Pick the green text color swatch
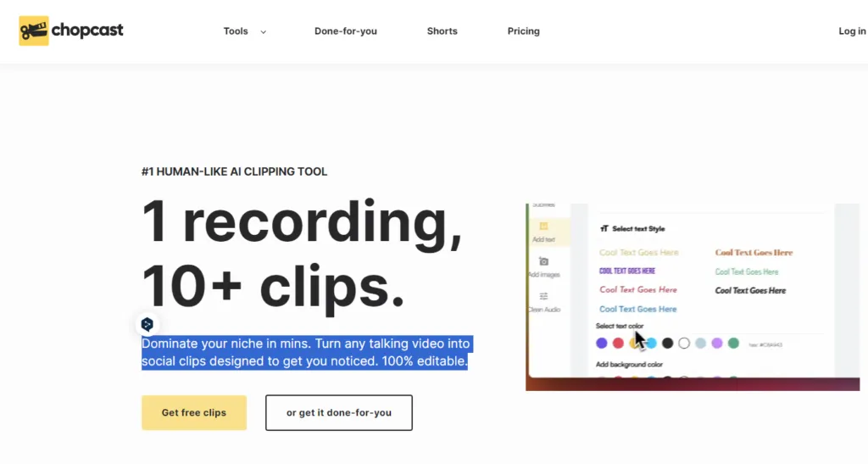 coord(733,344)
